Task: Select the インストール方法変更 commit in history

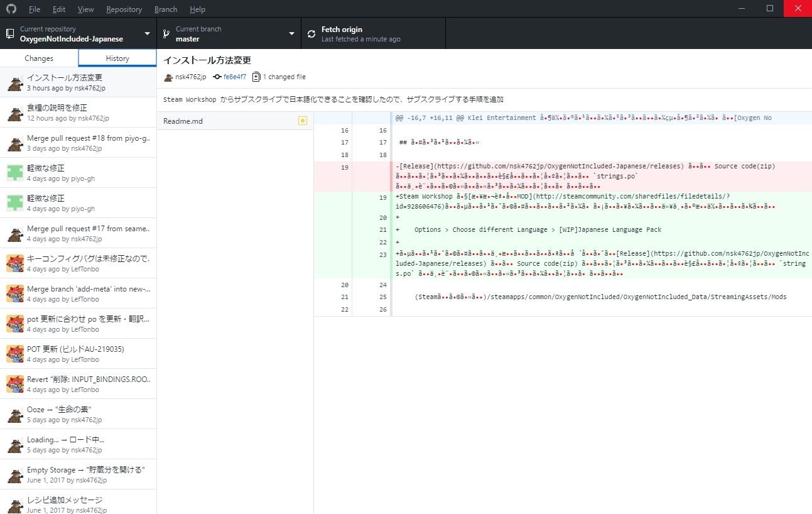Action: tap(78, 82)
